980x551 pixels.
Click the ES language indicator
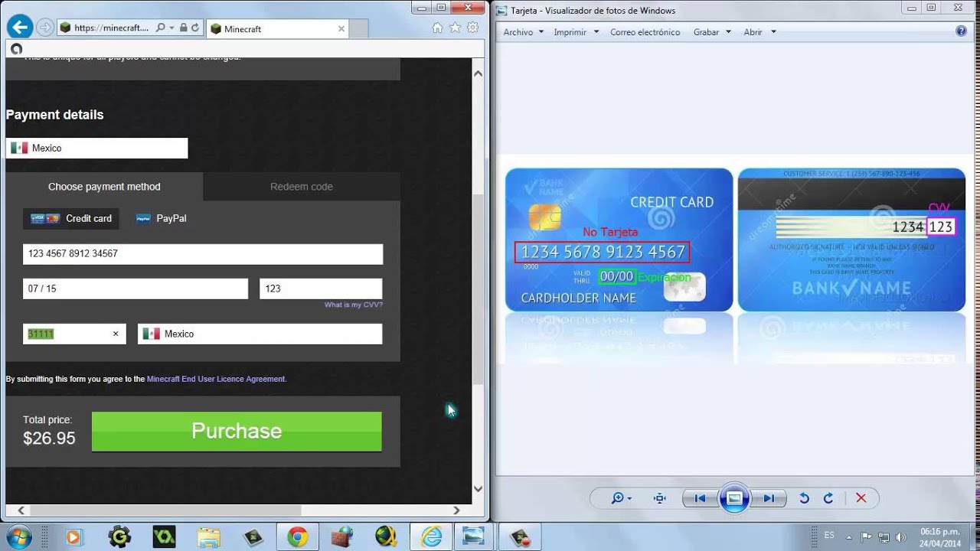830,535
